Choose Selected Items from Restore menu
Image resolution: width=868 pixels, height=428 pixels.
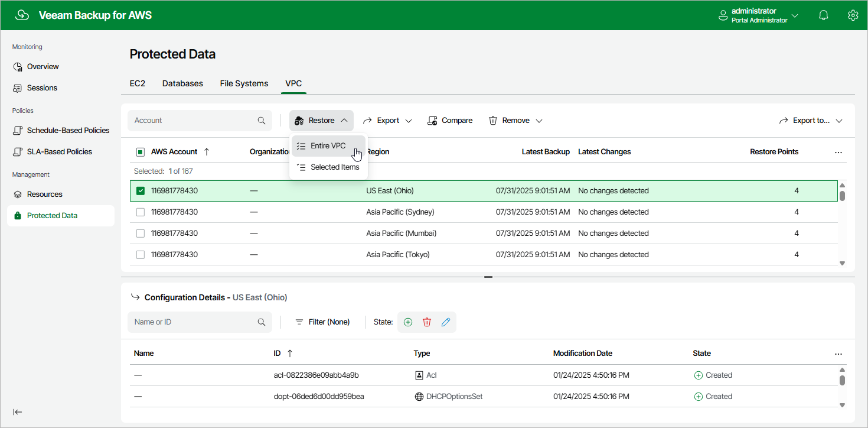(328, 167)
